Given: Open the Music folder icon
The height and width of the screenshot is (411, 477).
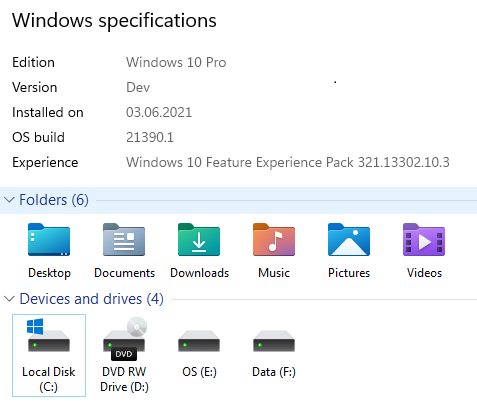Looking at the screenshot, I should point(274,240).
